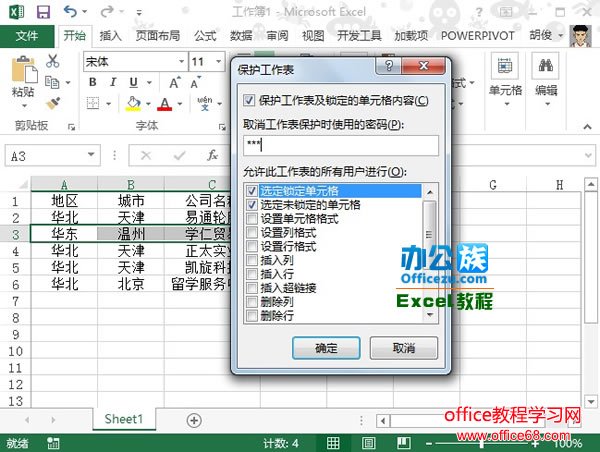Open the font name 宋体 dropdown

tap(181, 61)
